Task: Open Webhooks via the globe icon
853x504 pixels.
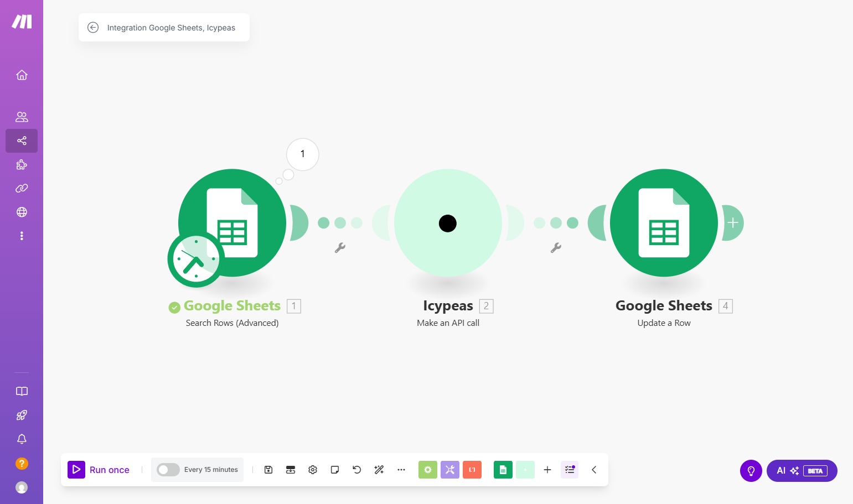Action: point(22,212)
